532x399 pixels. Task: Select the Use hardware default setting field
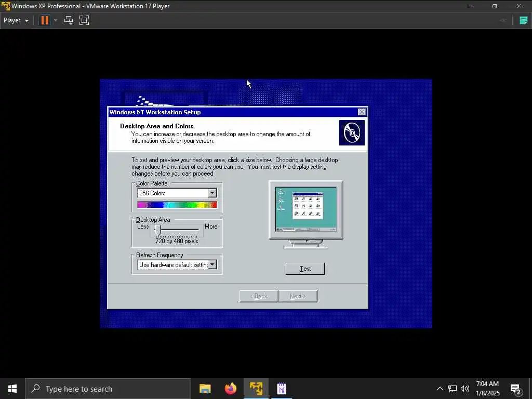click(x=177, y=264)
